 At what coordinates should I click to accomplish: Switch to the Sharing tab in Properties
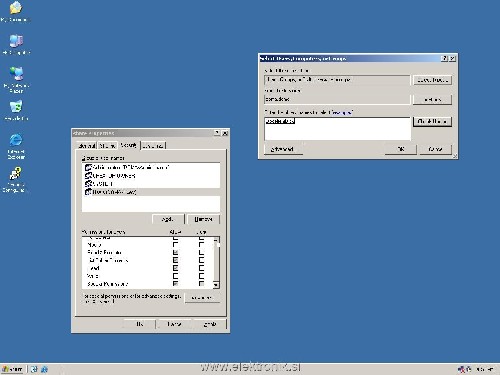pyautogui.click(x=108, y=146)
